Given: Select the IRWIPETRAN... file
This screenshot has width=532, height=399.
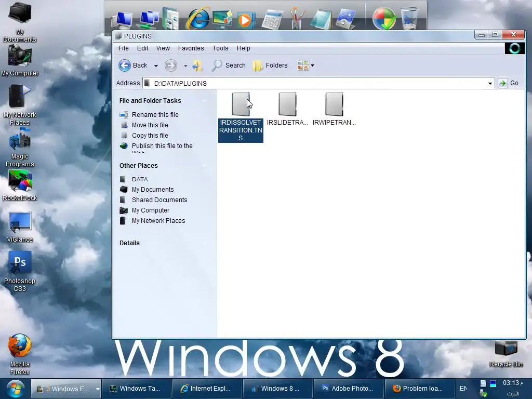Looking at the screenshot, I should pyautogui.click(x=334, y=109).
